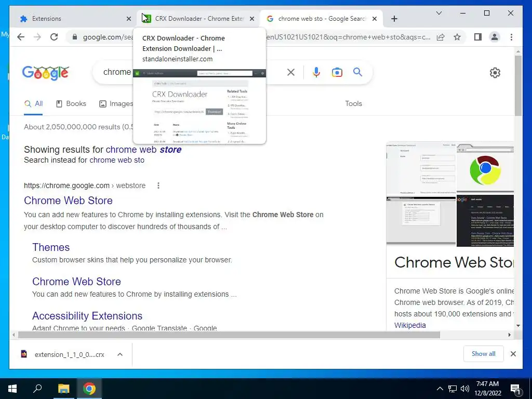Select the All results tab
The width and height of the screenshot is (532, 399).
coord(33,104)
